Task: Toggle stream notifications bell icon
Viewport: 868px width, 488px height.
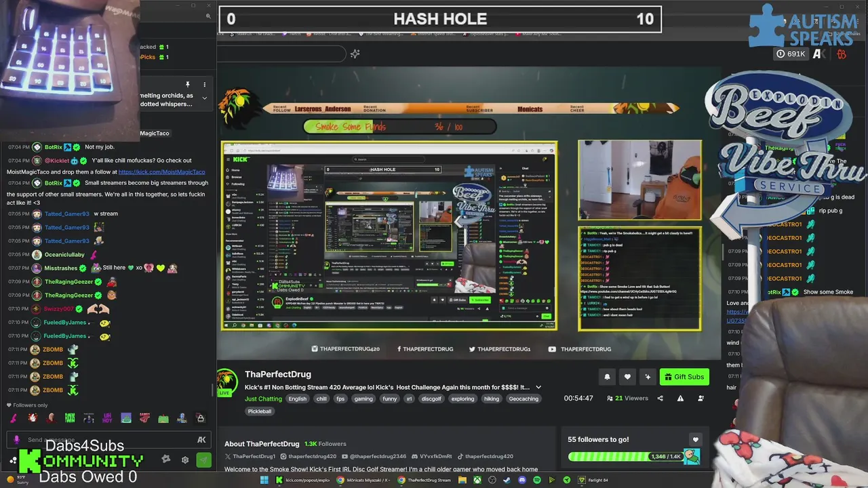Action: pyautogui.click(x=607, y=377)
